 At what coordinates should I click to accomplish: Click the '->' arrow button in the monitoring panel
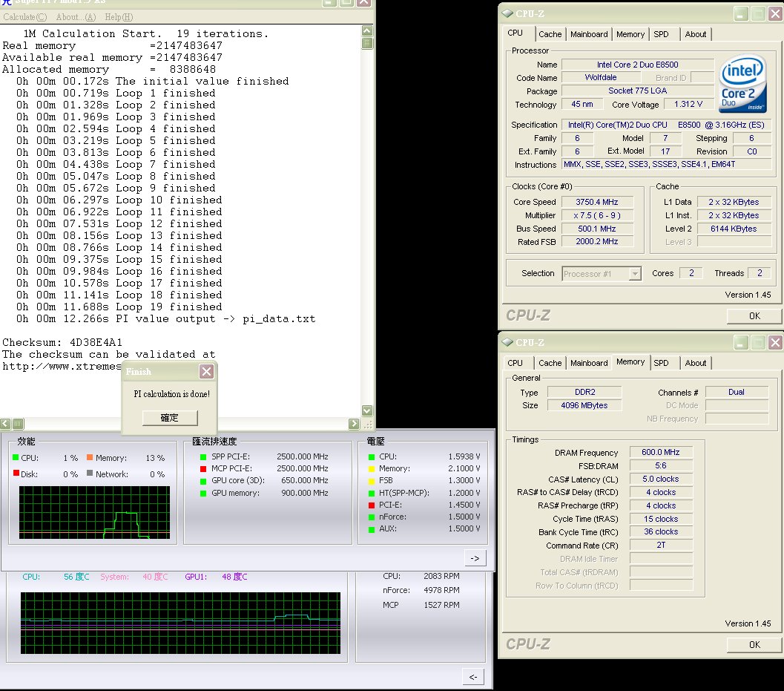475,558
